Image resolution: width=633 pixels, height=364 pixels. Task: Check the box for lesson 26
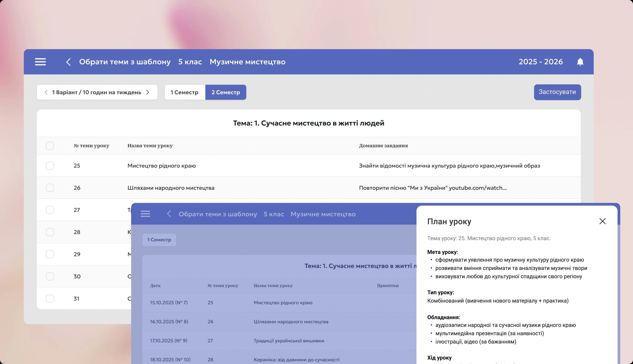[50, 188]
